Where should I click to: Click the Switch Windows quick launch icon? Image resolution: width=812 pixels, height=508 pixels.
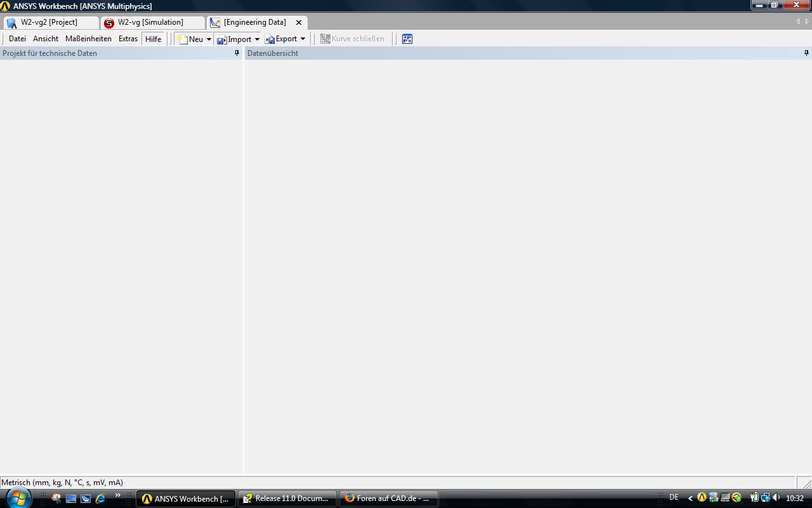86,498
